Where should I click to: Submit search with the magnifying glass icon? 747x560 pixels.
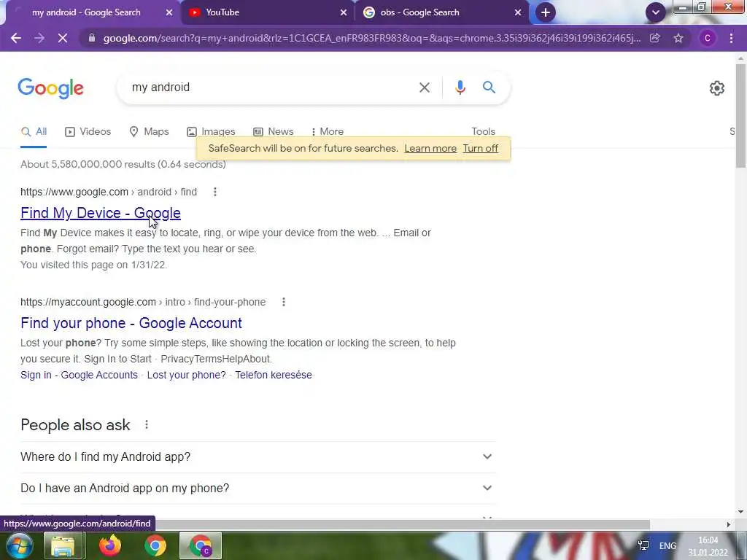489,87
